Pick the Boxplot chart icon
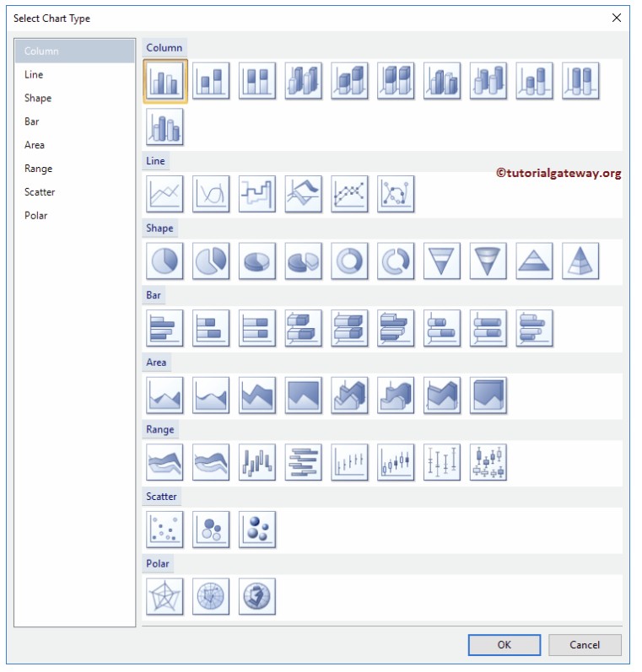The width and height of the screenshot is (642, 672). [489, 463]
